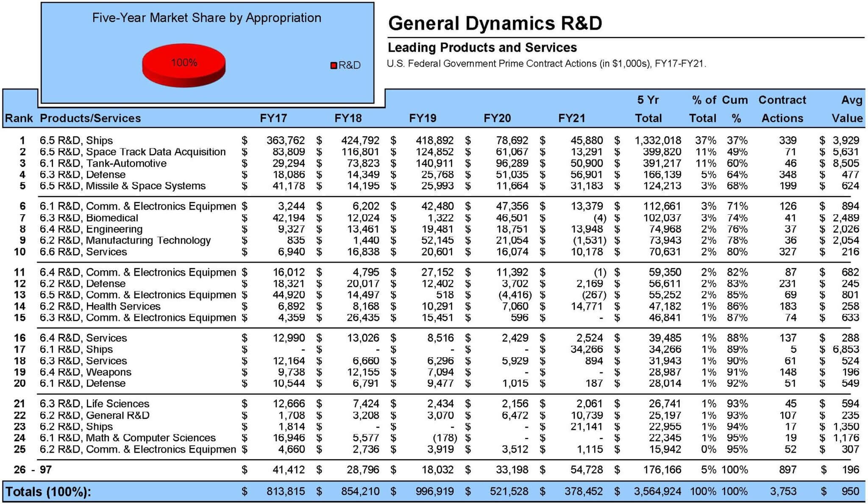Select total contract actions 3,753
868x504 pixels.
pos(783,492)
